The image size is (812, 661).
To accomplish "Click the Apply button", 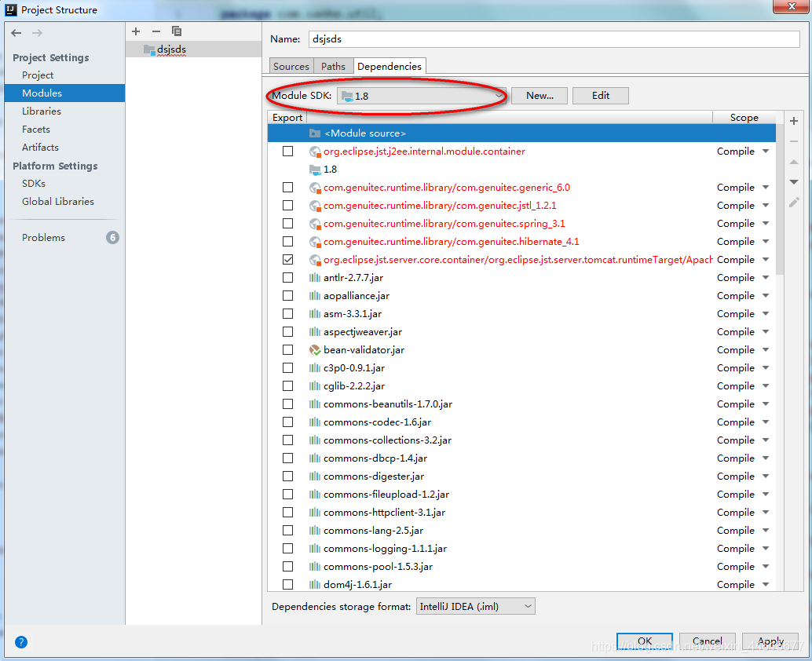I will pyautogui.click(x=770, y=641).
